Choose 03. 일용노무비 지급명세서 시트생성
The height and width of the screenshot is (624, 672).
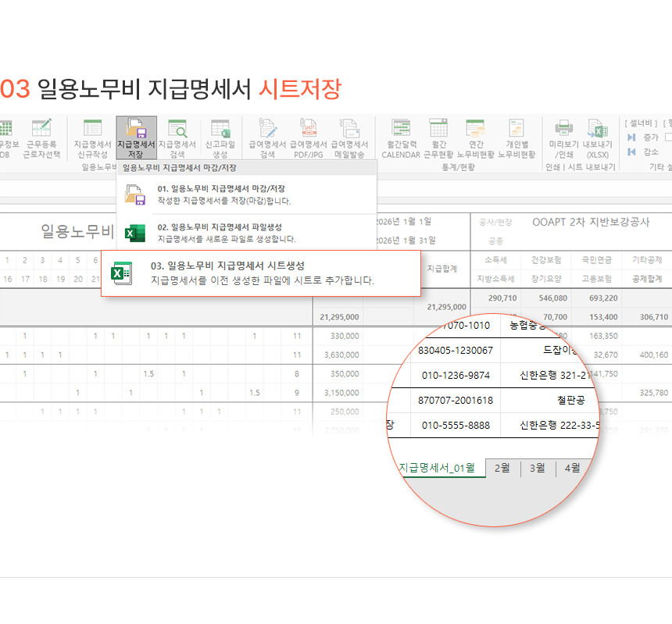[261, 273]
